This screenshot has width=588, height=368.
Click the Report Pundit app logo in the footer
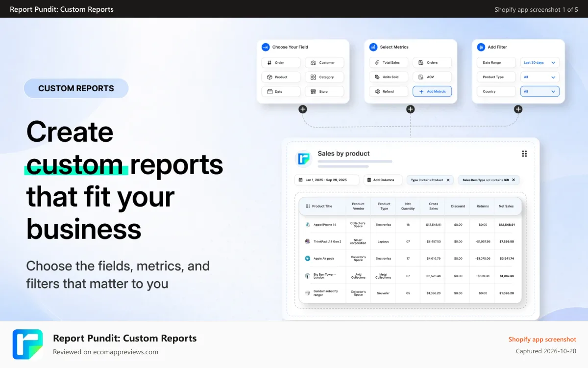click(x=27, y=344)
